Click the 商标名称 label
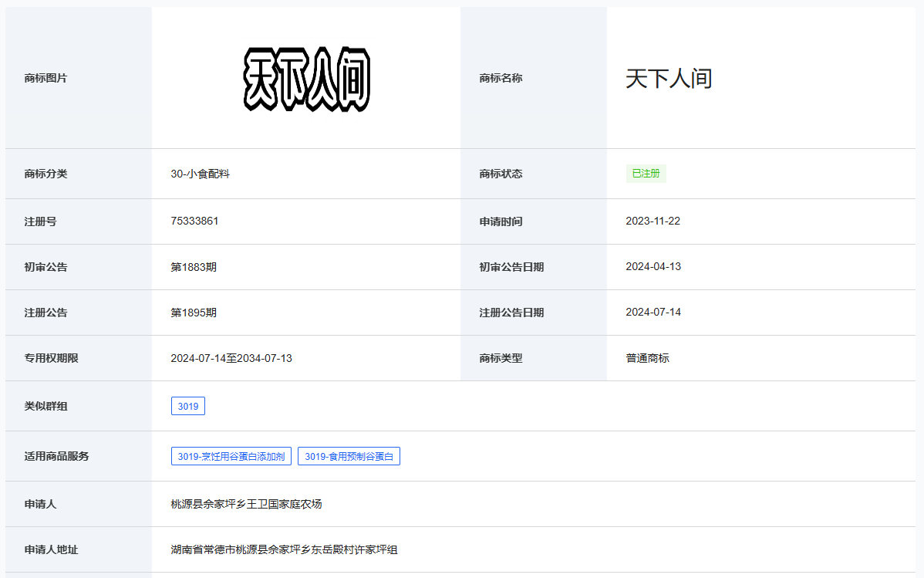The width and height of the screenshot is (924, 578). 501,79
